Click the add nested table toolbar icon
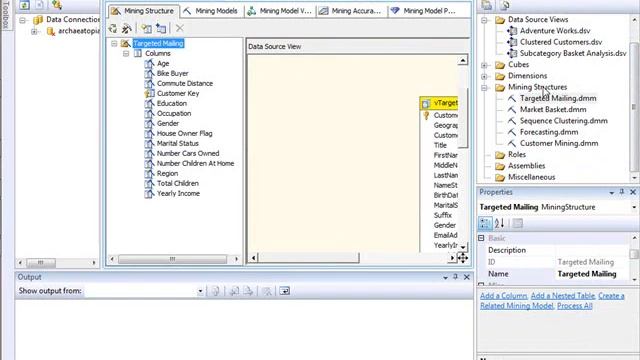This screenshot has width=640, height=360. click(x=161, y=28)
